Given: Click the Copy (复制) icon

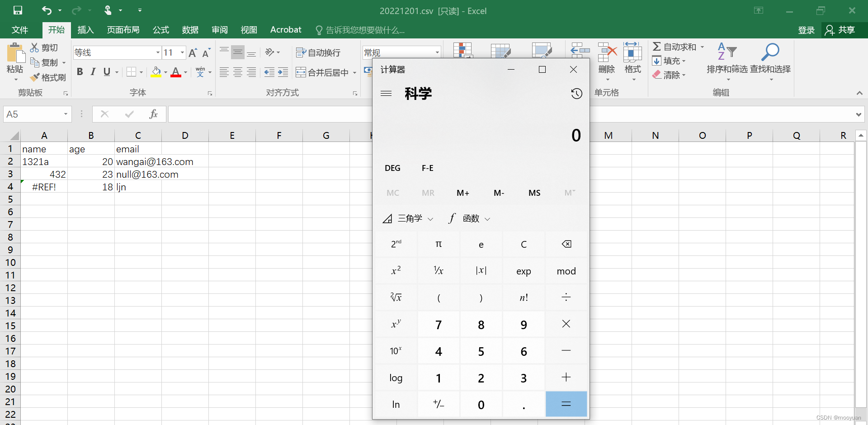Looking at the screenshot, I should [x=34, y=62].
